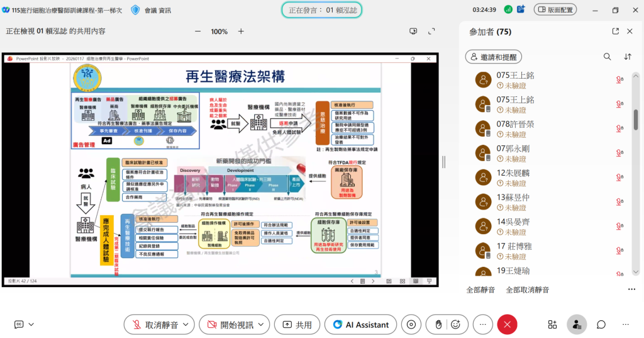Click the annotate screen icon above shared content
The image size is (644, 338).
(413, 31)
